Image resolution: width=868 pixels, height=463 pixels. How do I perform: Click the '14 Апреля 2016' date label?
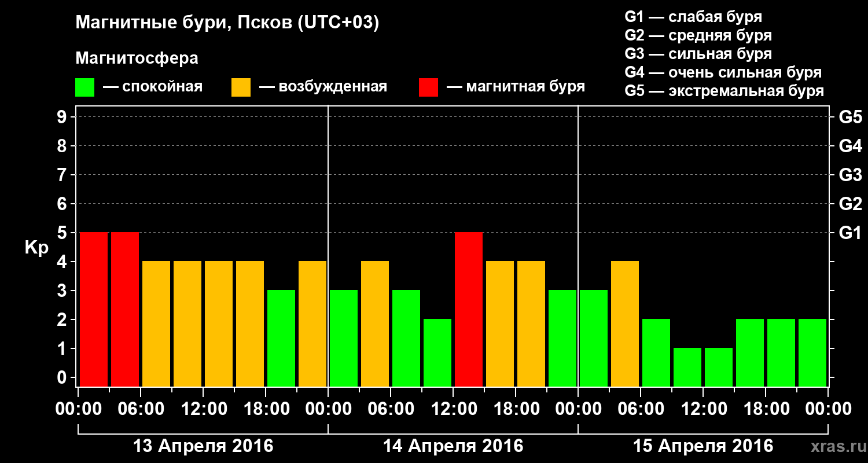point(453,446)
